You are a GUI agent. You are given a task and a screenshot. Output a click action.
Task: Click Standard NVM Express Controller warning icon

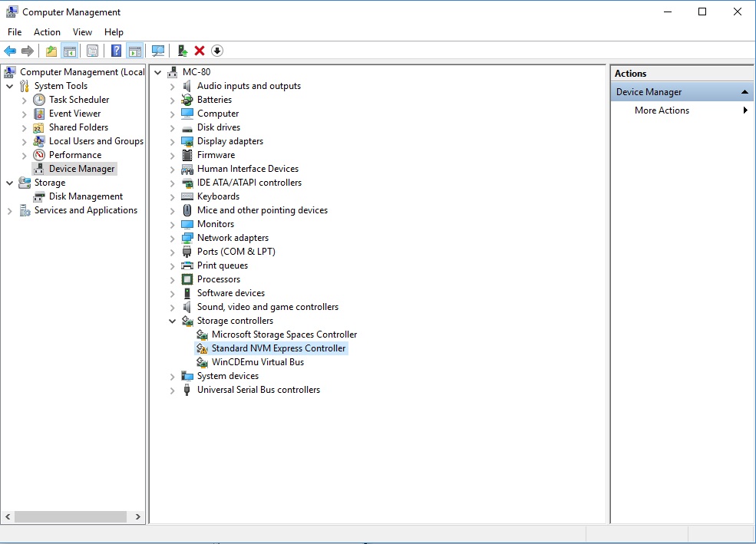pyautogui.click(x=203, y=348)
